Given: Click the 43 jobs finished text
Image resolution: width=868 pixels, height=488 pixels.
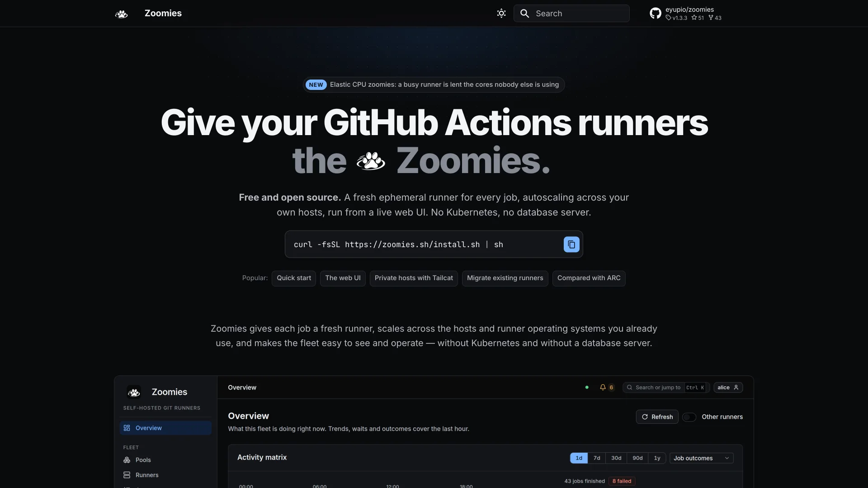Looking at the screenshot, I should coord(585,481).
